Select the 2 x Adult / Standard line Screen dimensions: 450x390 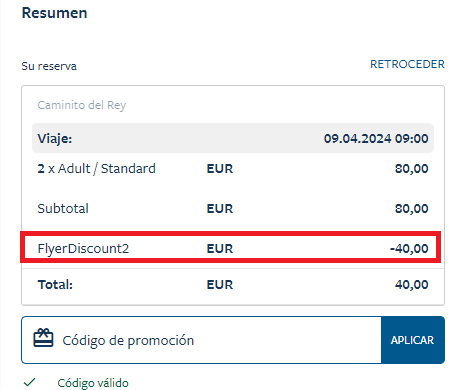233,169
